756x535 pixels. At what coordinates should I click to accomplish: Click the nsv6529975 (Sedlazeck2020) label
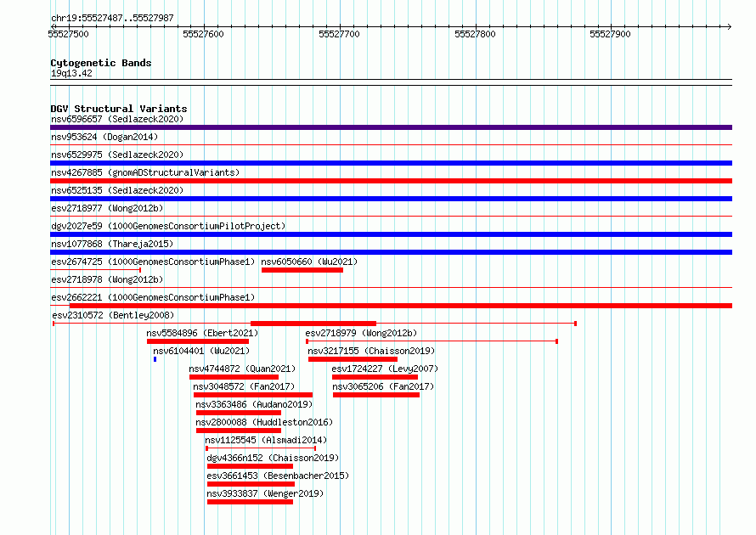point(117,155)
